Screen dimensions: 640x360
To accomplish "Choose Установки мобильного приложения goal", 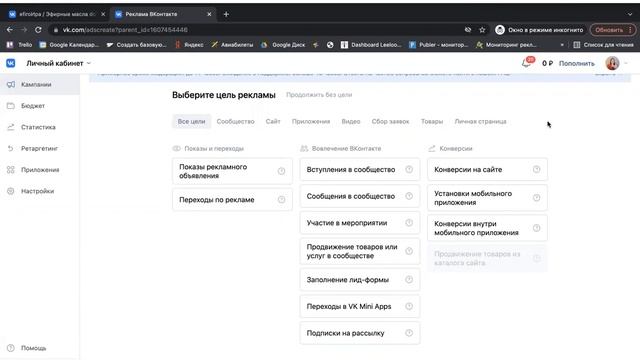I will [x=487, y=198].
